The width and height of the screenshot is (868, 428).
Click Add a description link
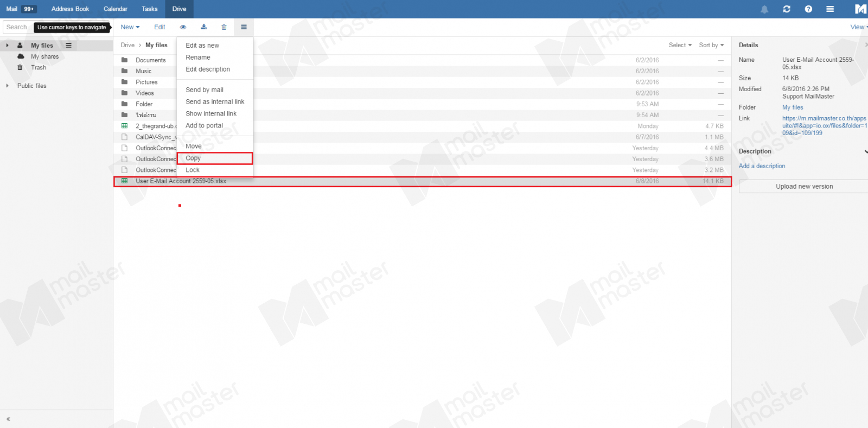(762, 166)
